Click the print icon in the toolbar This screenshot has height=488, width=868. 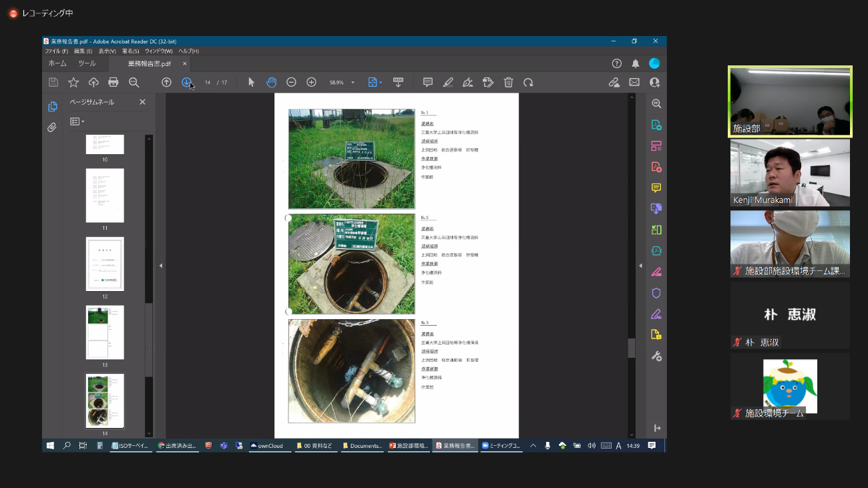point(114,82)
